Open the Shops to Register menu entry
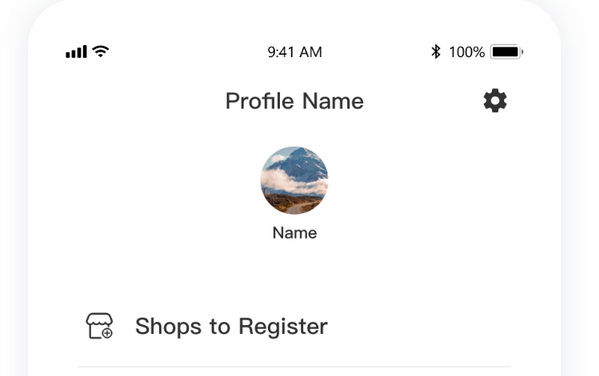Screen dimensions: 599x376 point(294,326)
